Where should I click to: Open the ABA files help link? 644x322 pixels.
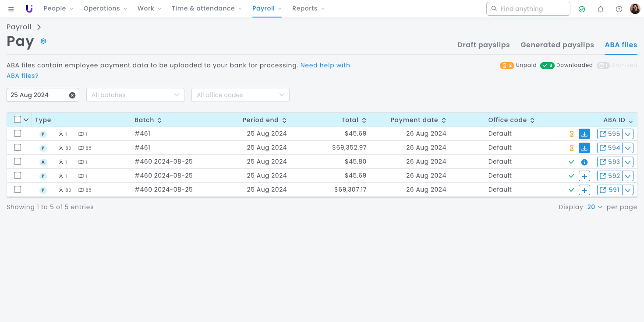coord(325,66)
